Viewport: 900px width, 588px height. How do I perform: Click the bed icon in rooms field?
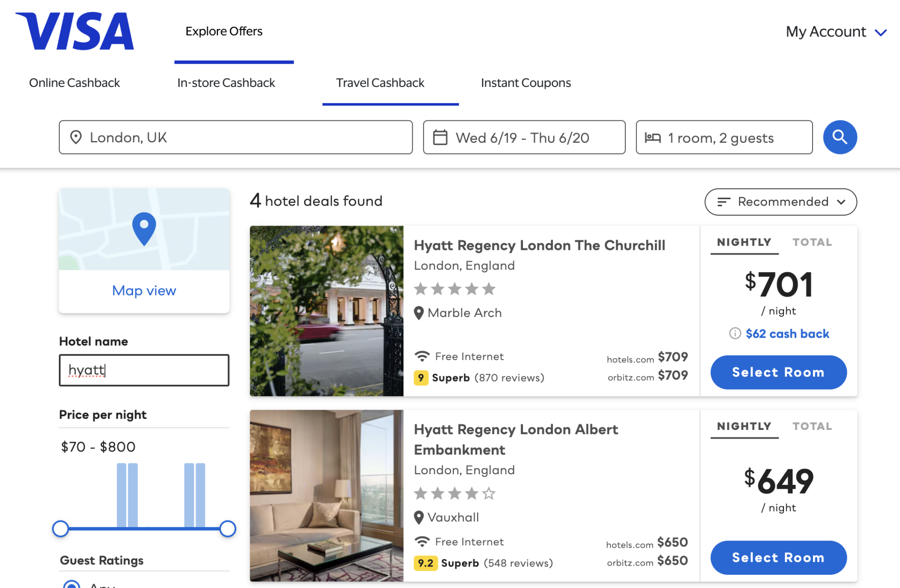[653, 138]
